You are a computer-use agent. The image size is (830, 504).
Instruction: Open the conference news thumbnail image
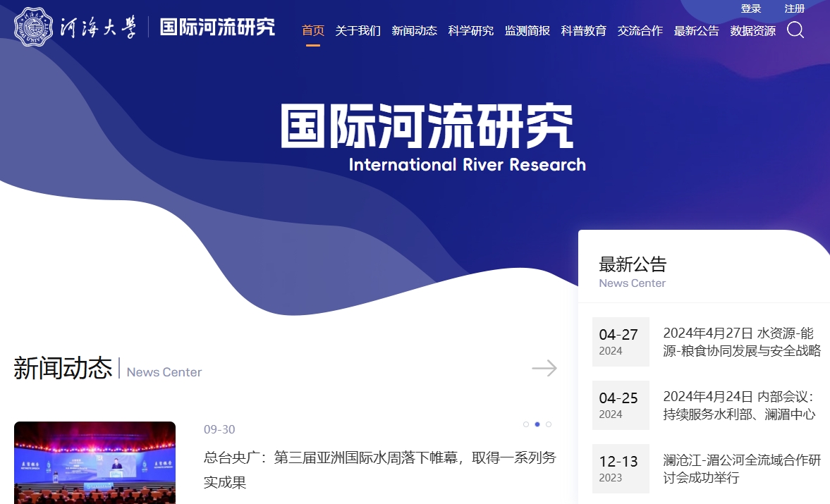[94, 462]
